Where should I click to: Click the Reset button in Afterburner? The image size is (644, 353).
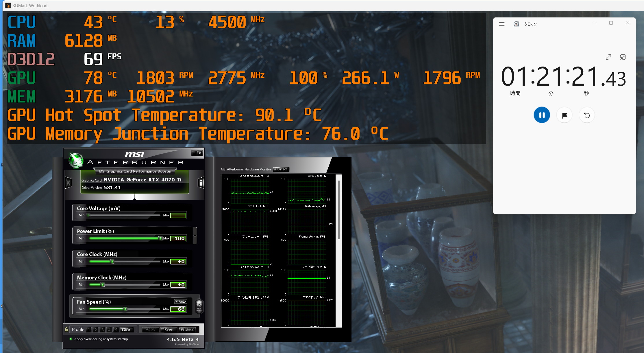tap(169, 330)
